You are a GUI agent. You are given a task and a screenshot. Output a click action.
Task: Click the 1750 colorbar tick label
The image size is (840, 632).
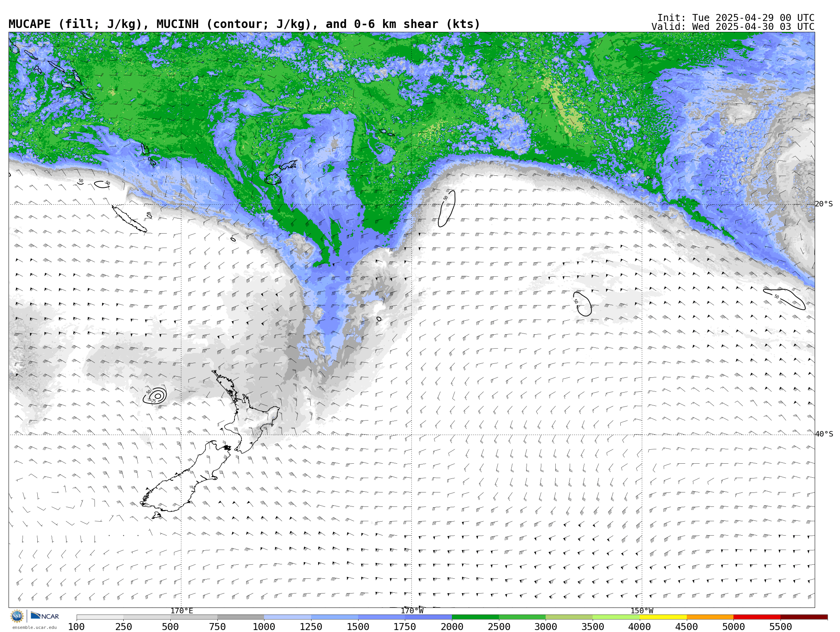405,627
